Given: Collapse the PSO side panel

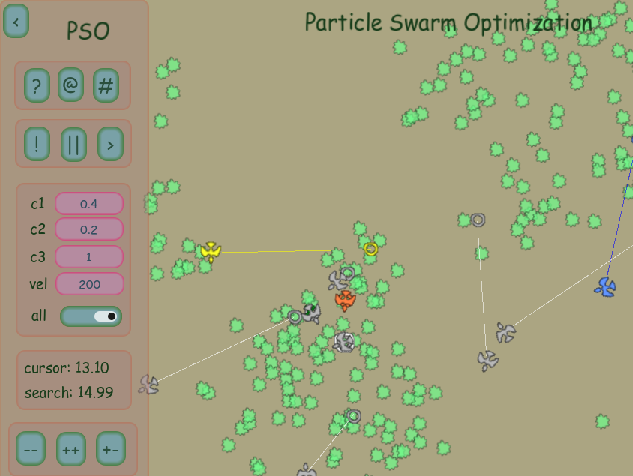Looking at the screenshot, I should click(16, 21).
